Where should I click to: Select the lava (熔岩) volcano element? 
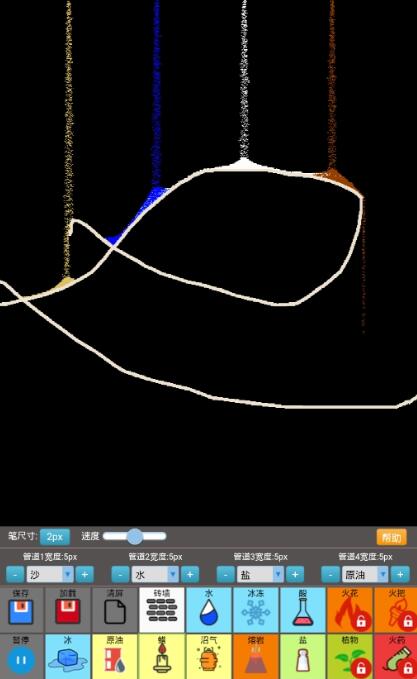(256, 656)
